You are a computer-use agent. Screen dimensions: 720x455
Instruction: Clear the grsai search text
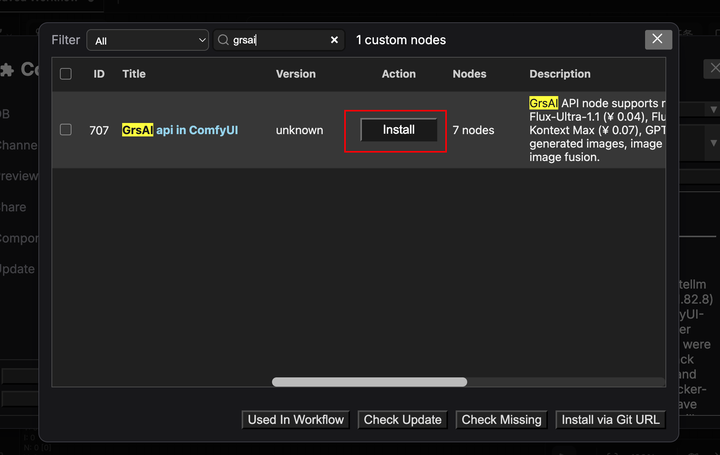(x=334, y=40)
